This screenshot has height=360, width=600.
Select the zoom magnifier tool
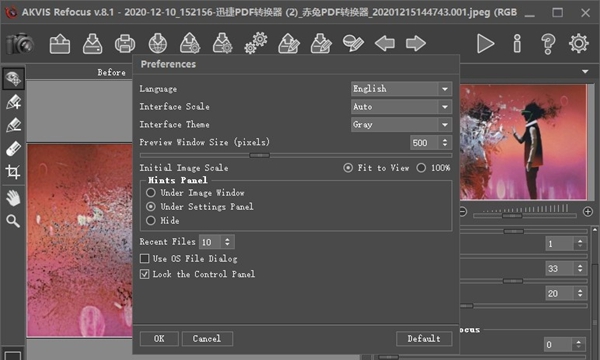click(x=13, y=221)
